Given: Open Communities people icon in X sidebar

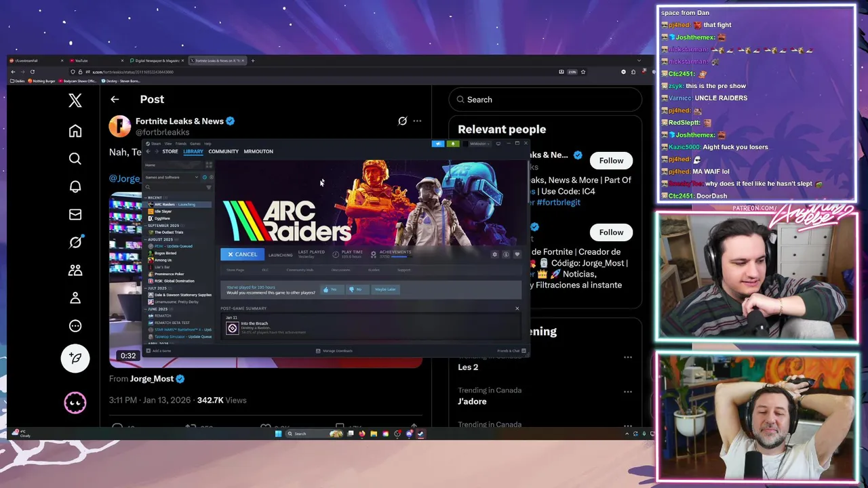Looking at the screenshot, I should pos(75,270).
